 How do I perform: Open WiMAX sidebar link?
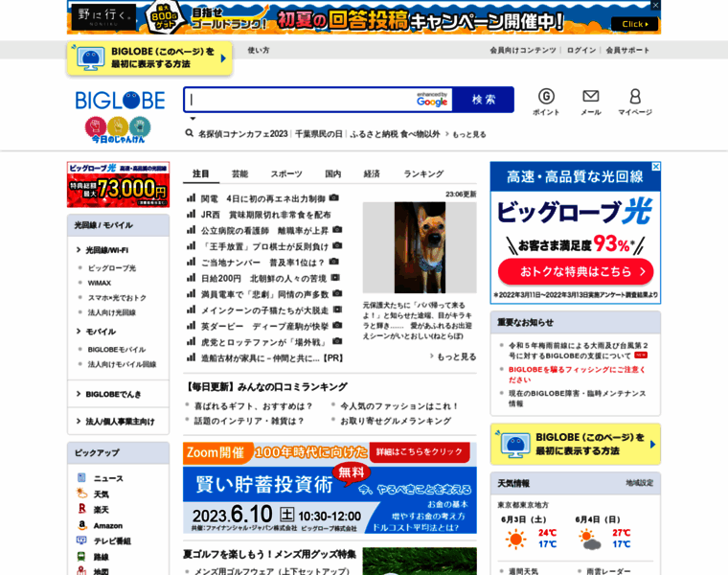pos(100,283)
